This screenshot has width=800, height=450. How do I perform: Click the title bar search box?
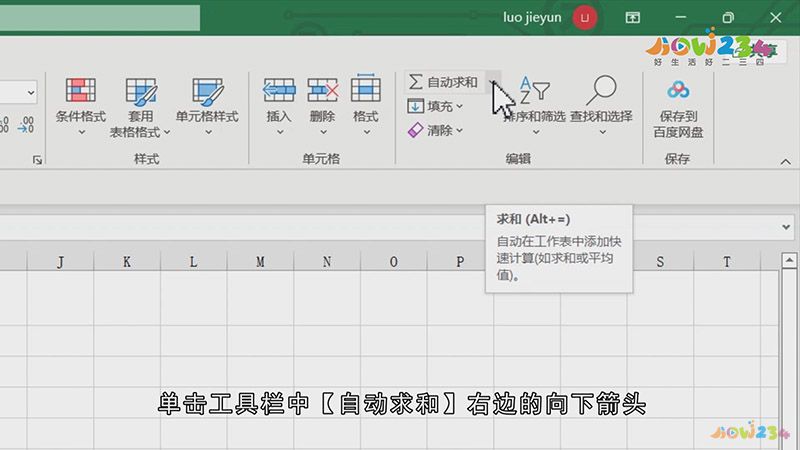pos(99,18)
